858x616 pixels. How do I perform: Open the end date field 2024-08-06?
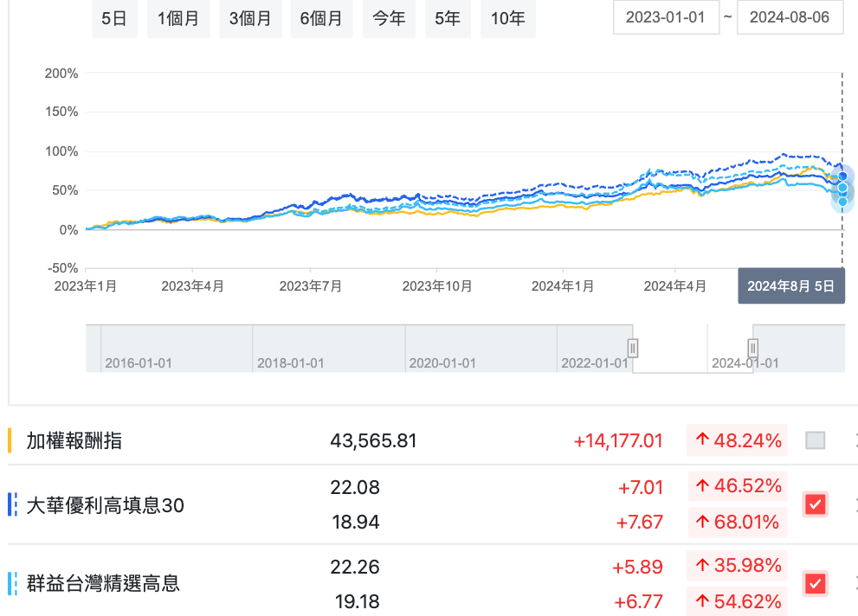point(790,17)
